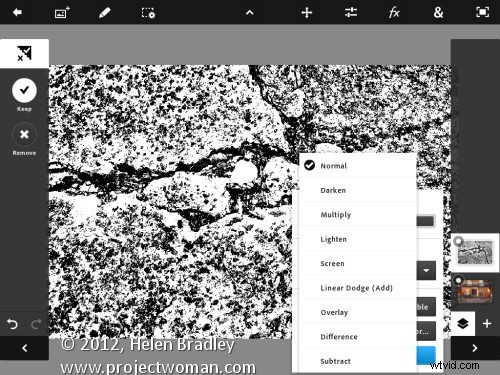Choose the Remove X brush
This screenshot has width=500, height=375.
point(24,134)
